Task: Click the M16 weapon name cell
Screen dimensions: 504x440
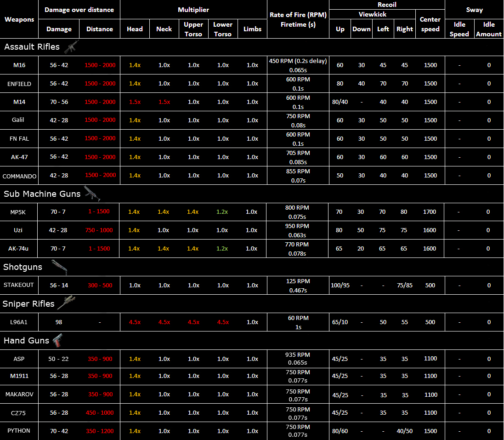Action: 19,65
